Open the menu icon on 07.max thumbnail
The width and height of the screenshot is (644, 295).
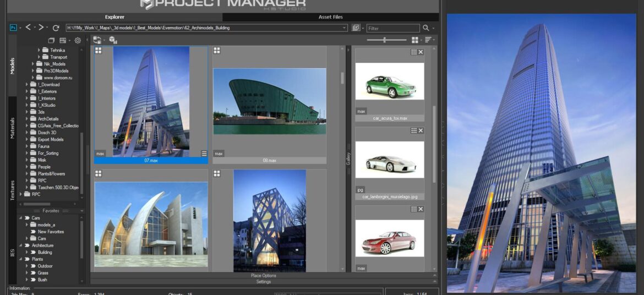[204, 153]
